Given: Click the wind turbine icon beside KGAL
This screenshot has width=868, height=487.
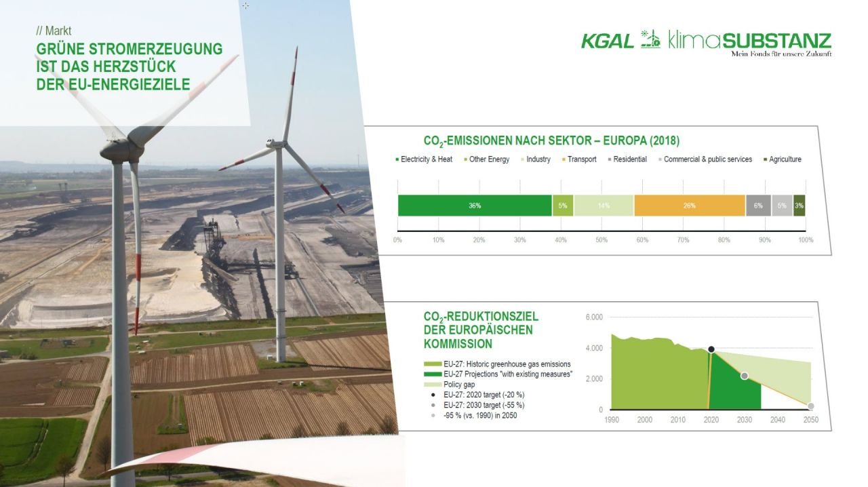Looking at the screenshot, I should point(650,40).
